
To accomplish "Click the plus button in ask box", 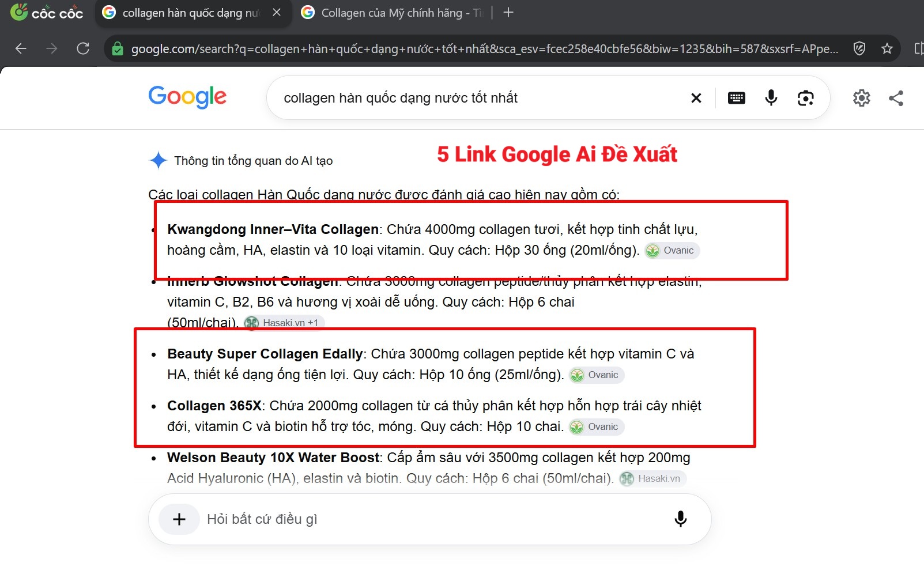I will pyautogui.click(x=179, y=519).
